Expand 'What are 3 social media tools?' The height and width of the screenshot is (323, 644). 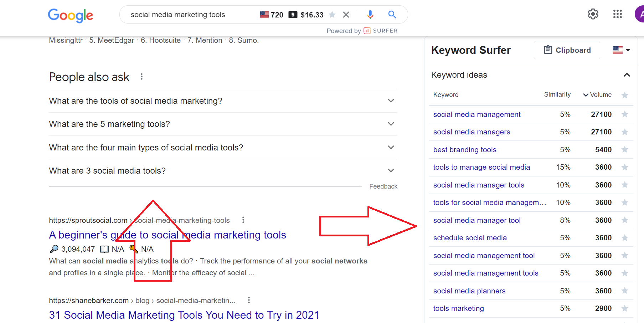click(223, 171)
